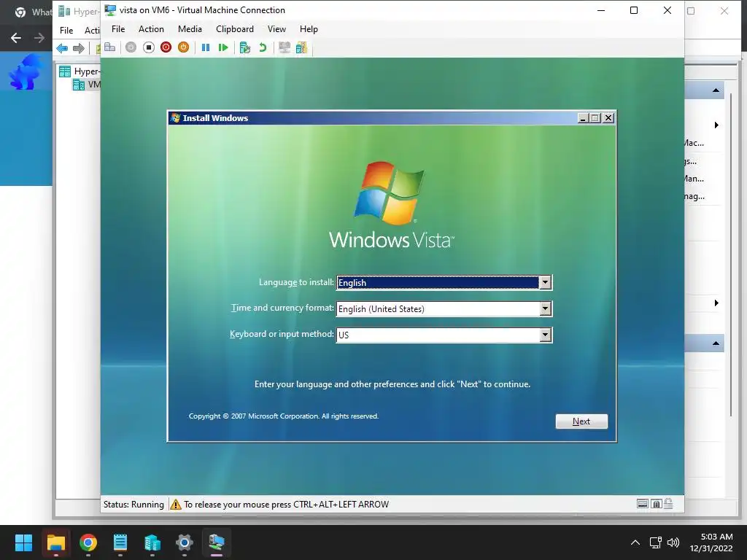Click the green Reset play icon
This screenshot has height=560, width=747.
tap(223, 47)
